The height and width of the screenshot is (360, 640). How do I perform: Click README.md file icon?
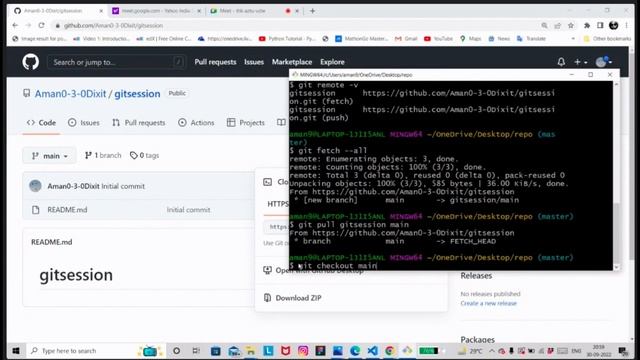click(x=36, y=210)
